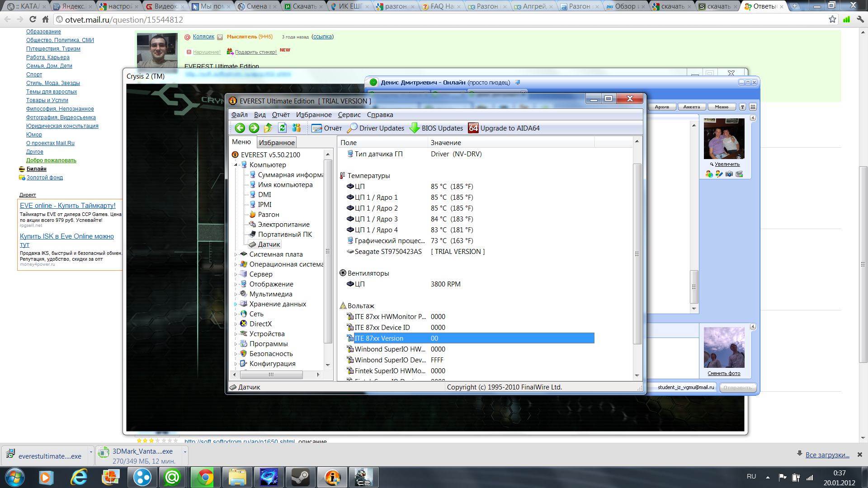
Task: Click the green Back arrow in EVEREST toolbar
Action: click(x=240, y=128)
